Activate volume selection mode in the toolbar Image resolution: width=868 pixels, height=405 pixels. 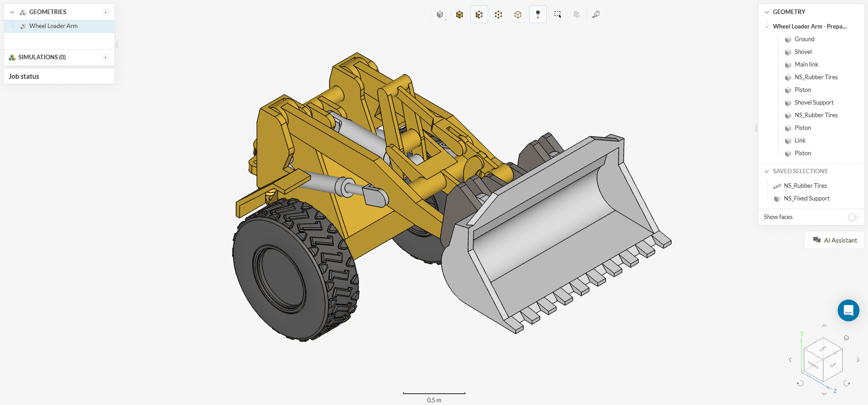460,14
